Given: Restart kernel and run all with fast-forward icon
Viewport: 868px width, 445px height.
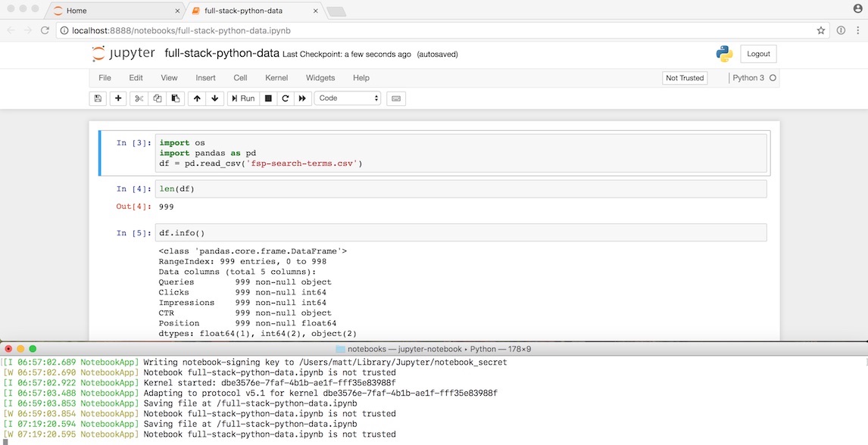Looking at the screenshot, I should (x=303, y=98).
